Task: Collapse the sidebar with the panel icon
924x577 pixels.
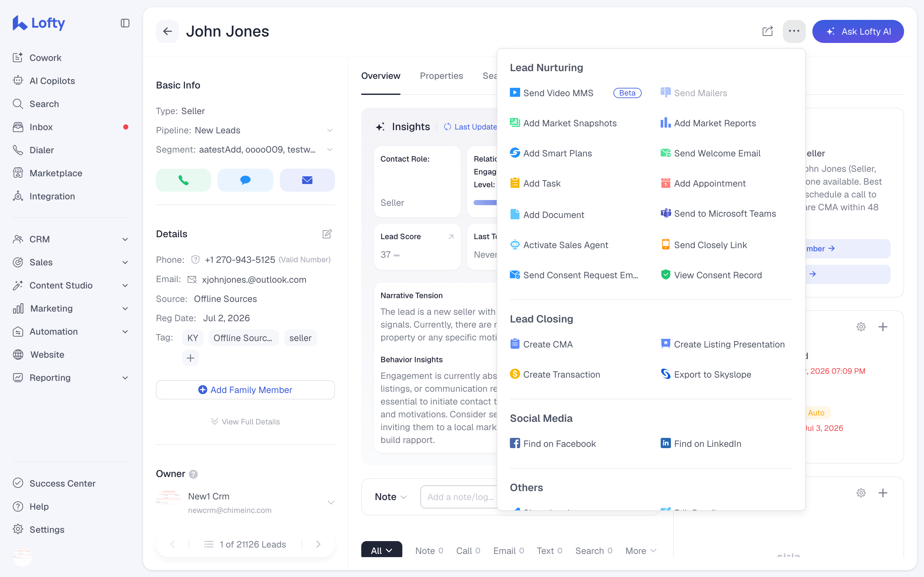Action: pyautogui.click(x=125, y=23)
